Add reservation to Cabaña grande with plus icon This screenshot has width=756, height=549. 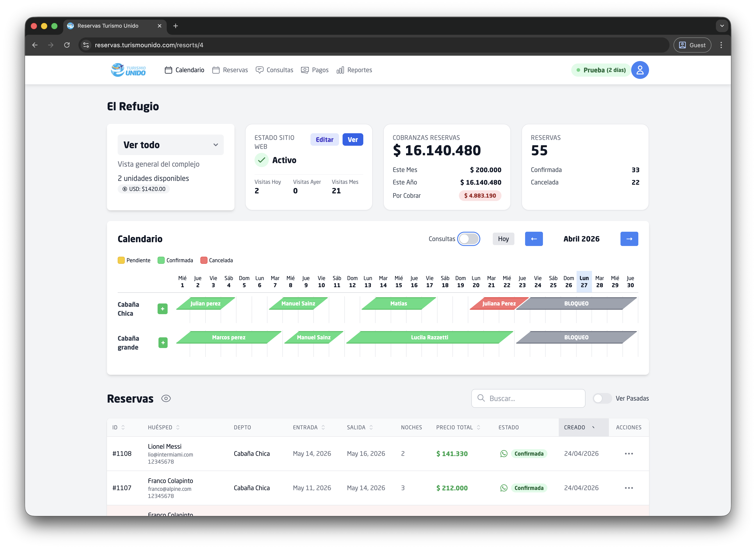(x=163, y=342)
